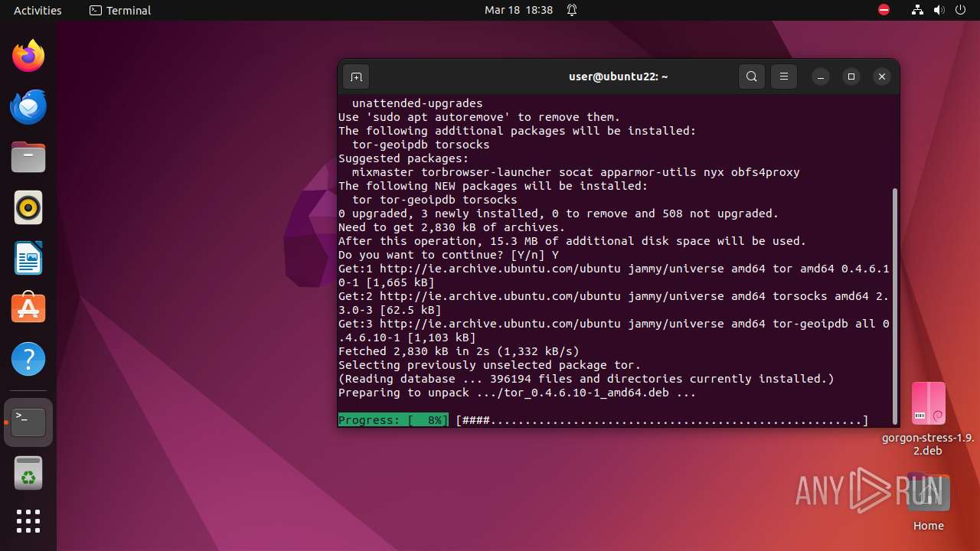The width and height of the screenshot is (980, 551).
Task: Click the hash progress bar in terminal
Action: click(662, 420)
